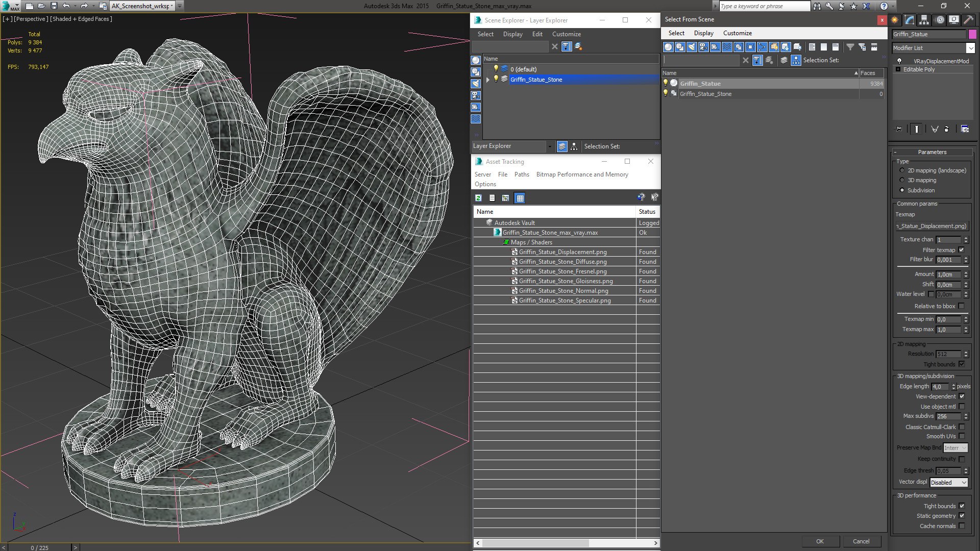Click the magenta object color swatch
This screenshot has width=980, height=551.
click(972, 34)
